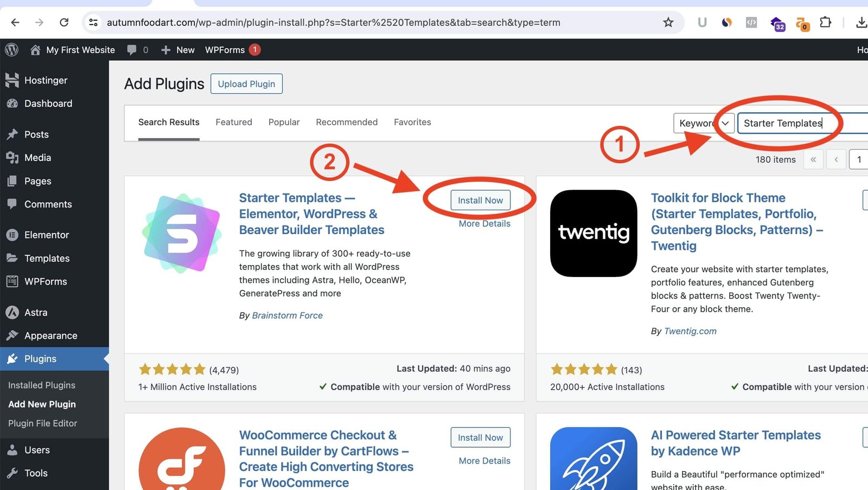Viewport: 868px width, 490px height.
Task: Click the WordPress logo in admin bar
Action: [11, 50]
